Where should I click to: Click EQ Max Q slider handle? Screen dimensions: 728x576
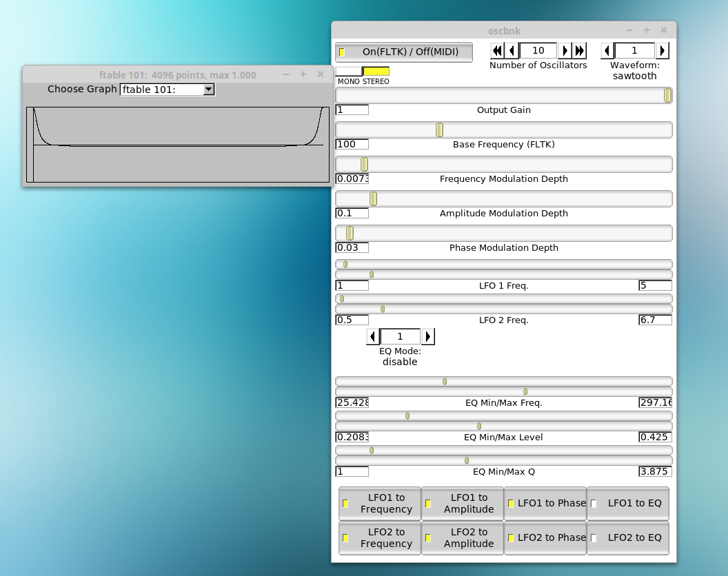tap(467, 460)
